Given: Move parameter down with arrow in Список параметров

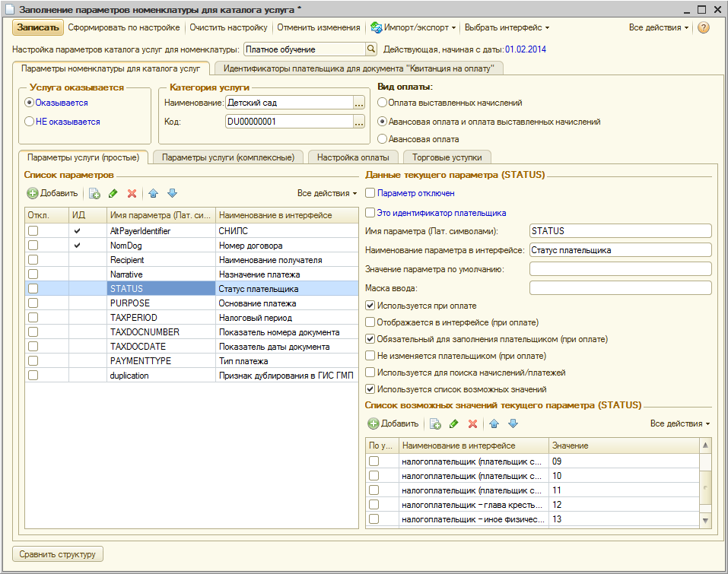Looking at the screenshot, I should (172, 194).
